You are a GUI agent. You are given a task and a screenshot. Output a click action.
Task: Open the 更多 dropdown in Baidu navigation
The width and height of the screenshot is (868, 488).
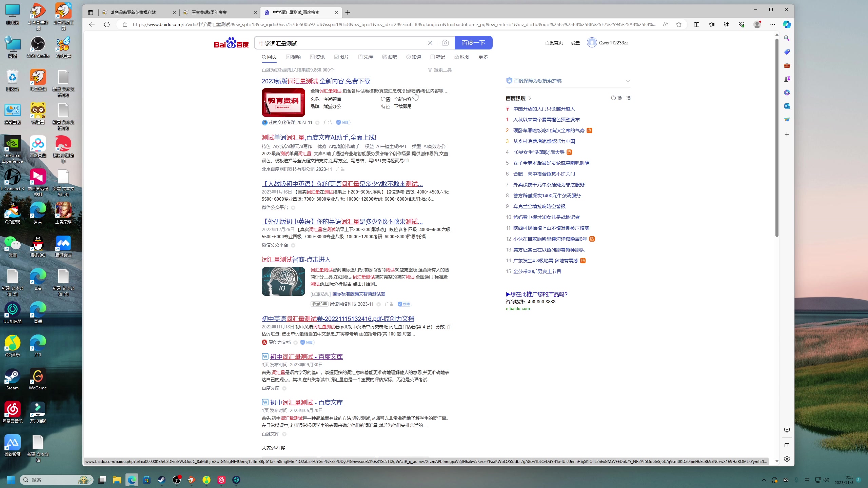tap(483, 57)
